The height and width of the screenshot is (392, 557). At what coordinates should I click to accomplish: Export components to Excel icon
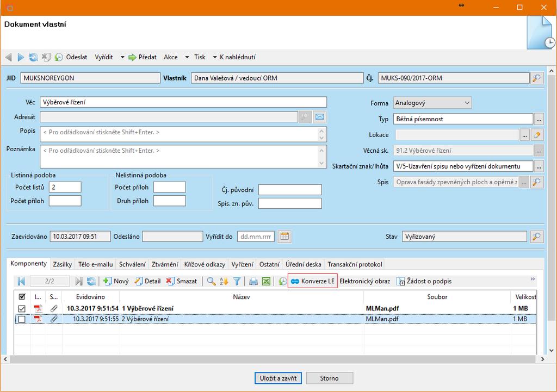pyautogui.click(x=266, y=281)
